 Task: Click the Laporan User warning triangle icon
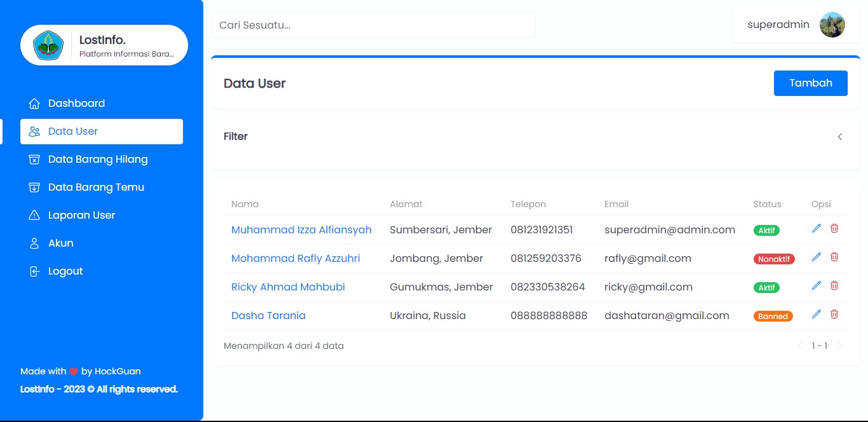(x=34, y=215)
